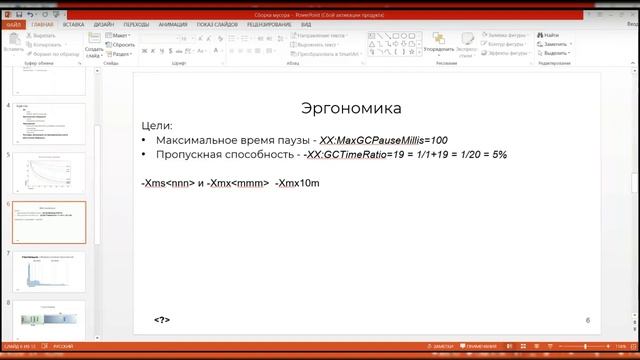Expand shapes gallery more arrow
The image size is (640, 360).
point(419,52)
